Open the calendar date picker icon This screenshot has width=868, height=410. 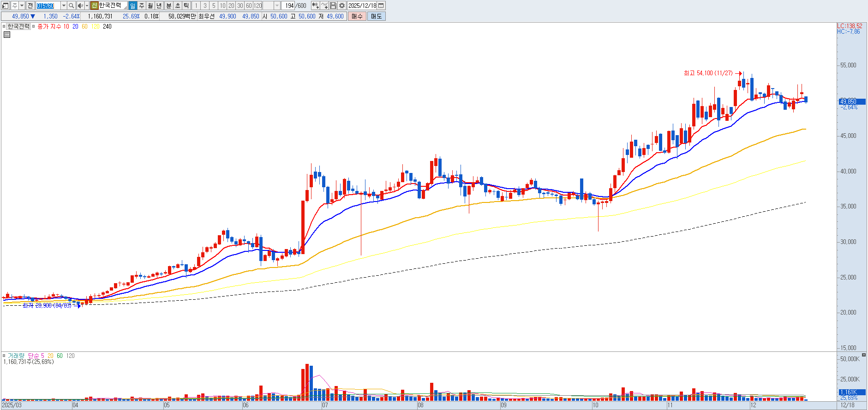[381, 6]
